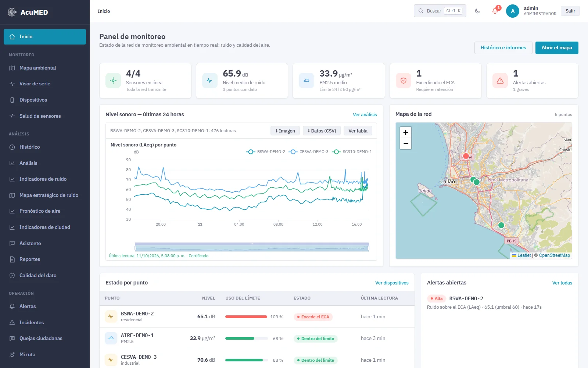
Task: Click Indicadores de ciudad icon
Action: coord(12,227)
